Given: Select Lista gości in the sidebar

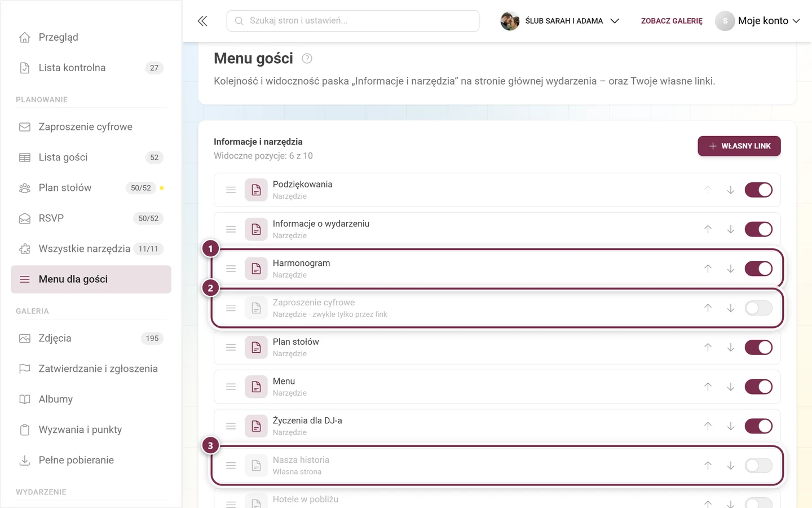Looking at the screenshot, I should point(91,157).
